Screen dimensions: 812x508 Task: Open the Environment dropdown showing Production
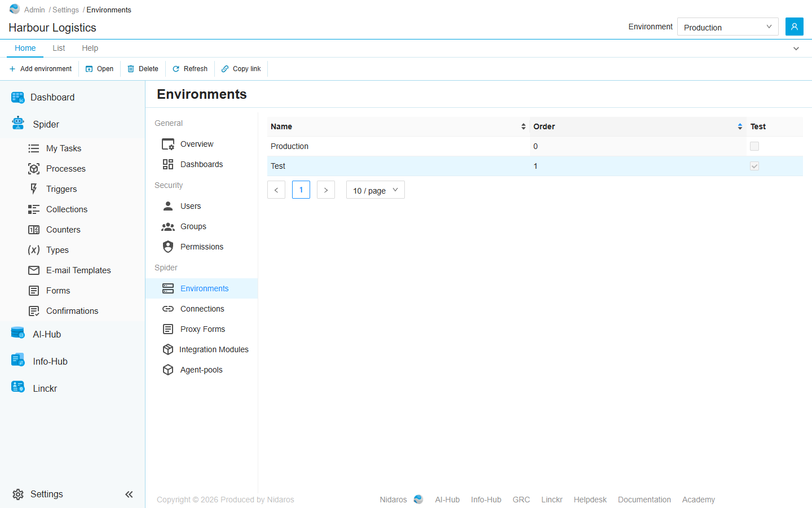(x=727, y=27)
